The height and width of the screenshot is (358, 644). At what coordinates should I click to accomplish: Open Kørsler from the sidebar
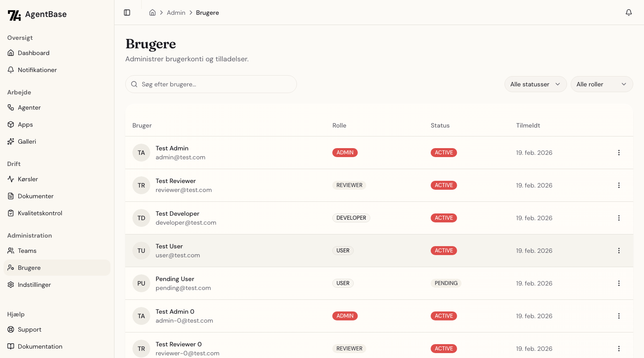[x=28, y=179]
